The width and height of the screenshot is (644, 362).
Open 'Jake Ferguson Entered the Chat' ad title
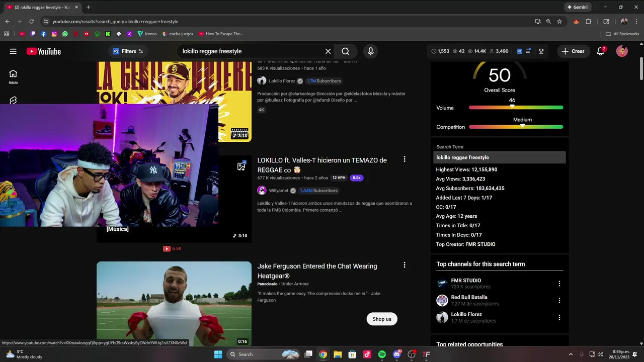(x=317, y=271)
